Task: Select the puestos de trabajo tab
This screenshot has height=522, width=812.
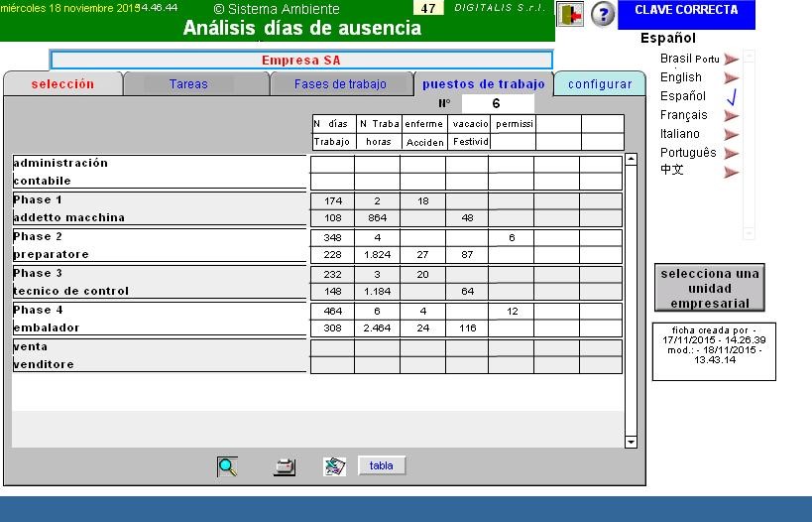Action: [483, 84]
